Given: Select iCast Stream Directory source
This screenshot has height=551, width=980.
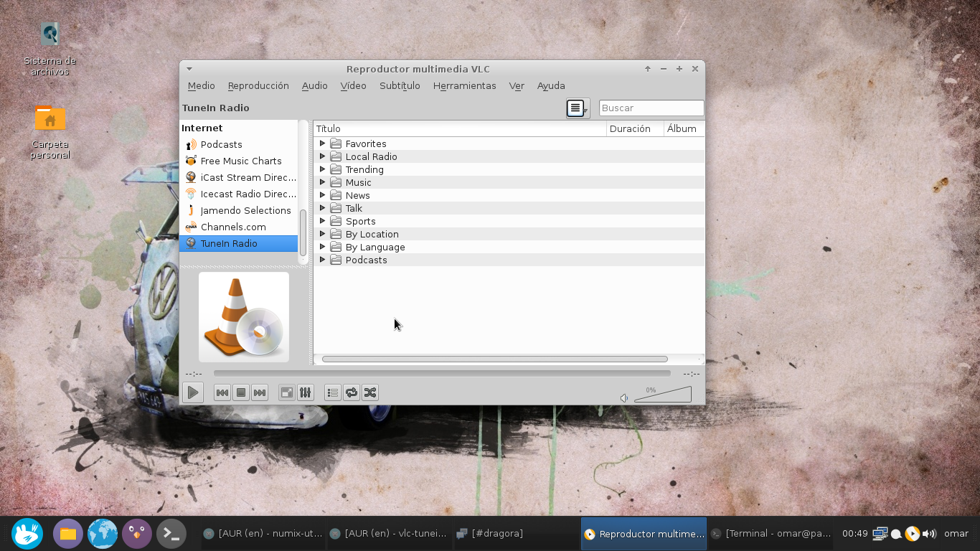Looking at the screenshot, I should pos(238,177).
